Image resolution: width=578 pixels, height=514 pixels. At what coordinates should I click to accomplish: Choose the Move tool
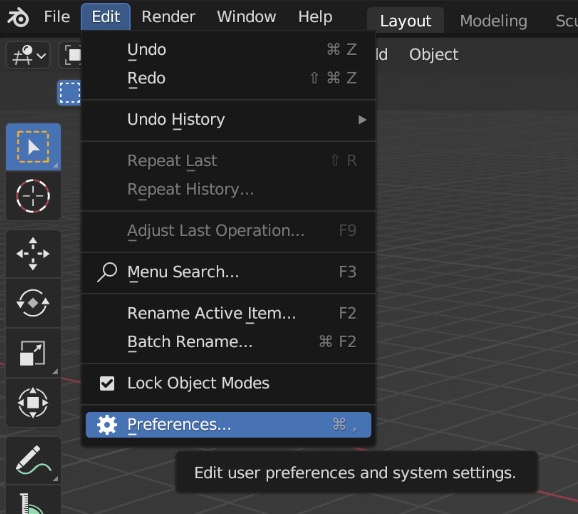(33, 254)
